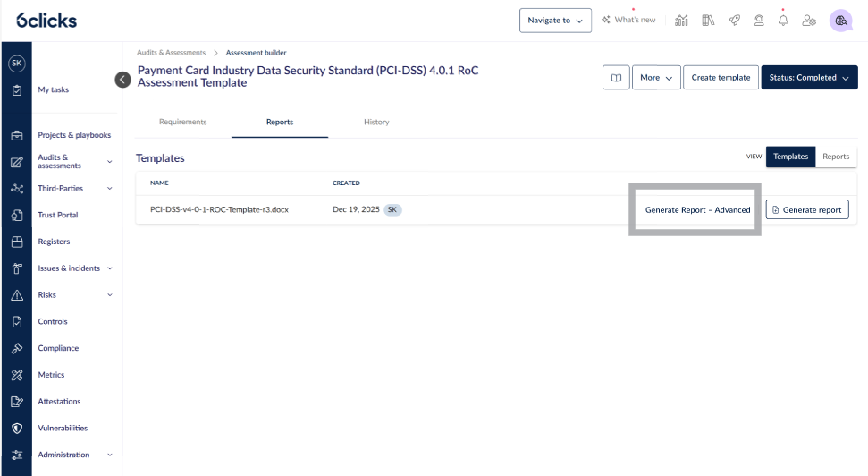The width and height of the screenshot is (868, 476).
Task: Click the Vulnerabilities shield icon
Action: pyautogui.click(x=16, y=428)
